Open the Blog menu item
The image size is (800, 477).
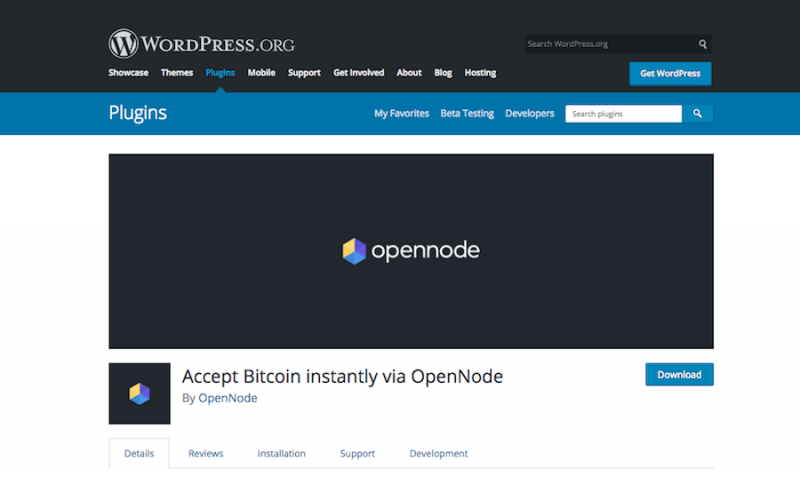pos(443,72)
